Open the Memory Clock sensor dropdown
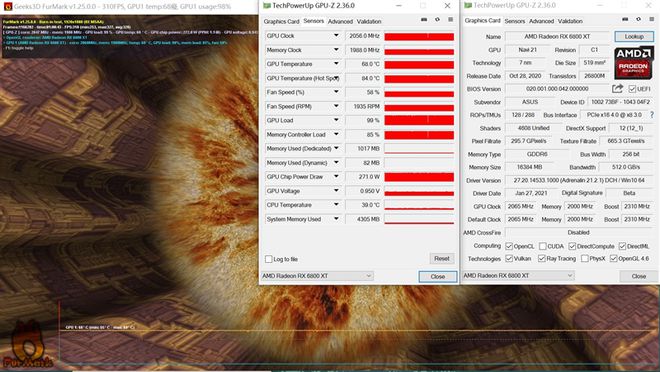Screen dimensions: 660x372 coord(336,50)
